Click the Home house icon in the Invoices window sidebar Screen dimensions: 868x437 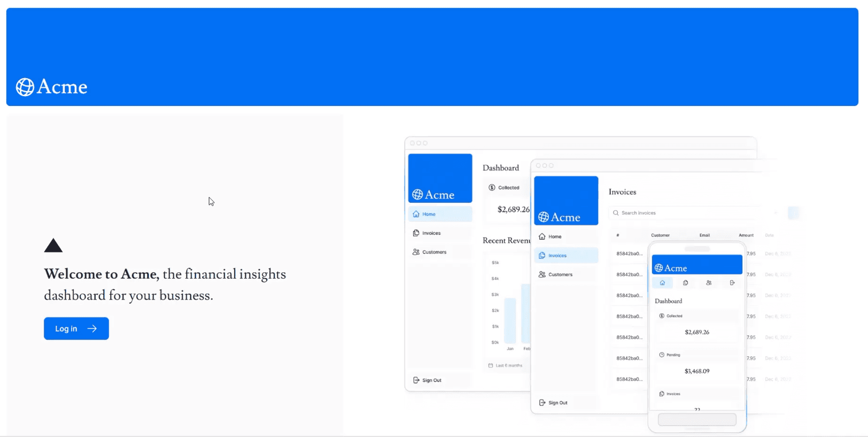(x=542, y=236)
